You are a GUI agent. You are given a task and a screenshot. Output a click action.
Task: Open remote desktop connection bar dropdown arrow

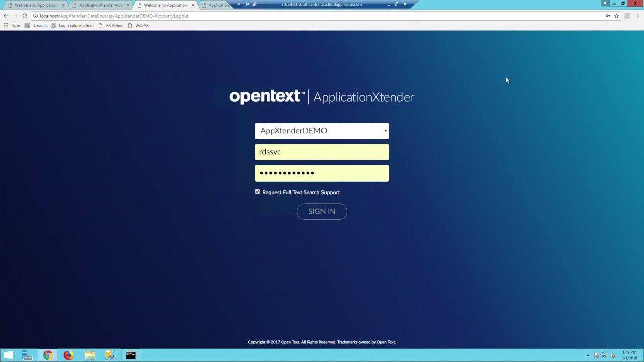[239, 4]
